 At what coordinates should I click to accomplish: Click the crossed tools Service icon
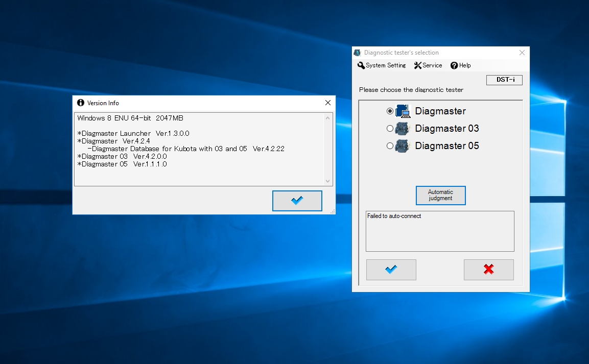417,65
